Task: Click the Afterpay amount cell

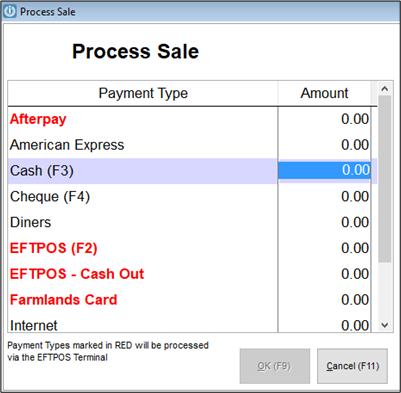Action: pos(324,119)
